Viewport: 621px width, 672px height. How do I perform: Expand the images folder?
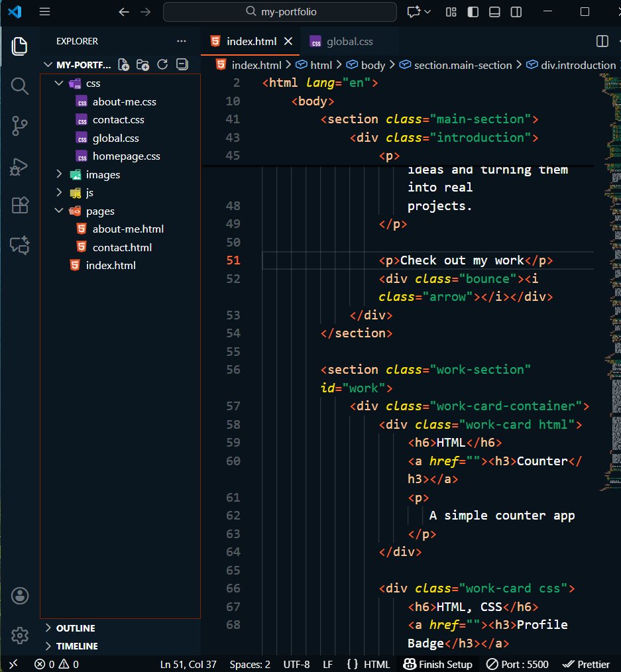coord(59,174)
